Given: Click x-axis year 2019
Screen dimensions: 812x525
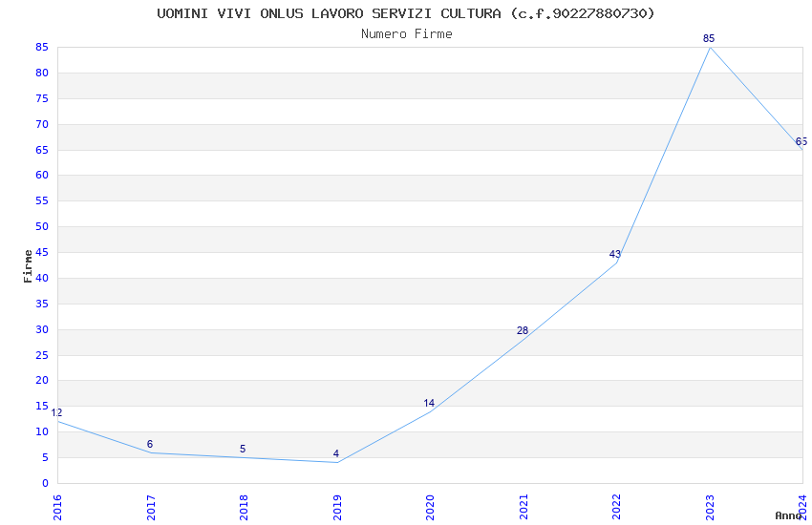Looking at the screenshot, I should pyautogui.click(x=337, y=507).
